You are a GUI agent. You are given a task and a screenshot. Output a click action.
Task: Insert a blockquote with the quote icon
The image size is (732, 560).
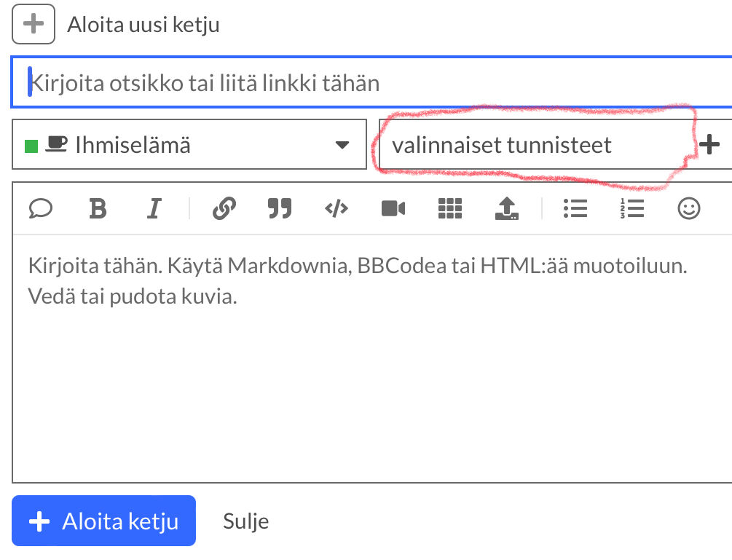coord(279,209)
